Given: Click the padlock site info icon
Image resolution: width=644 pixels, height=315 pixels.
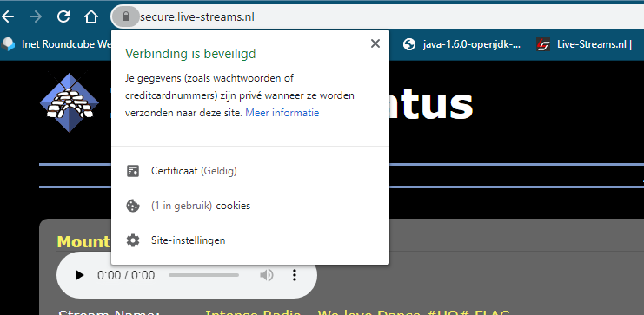Looking at the screenshot, I should (x=126, y=16).
